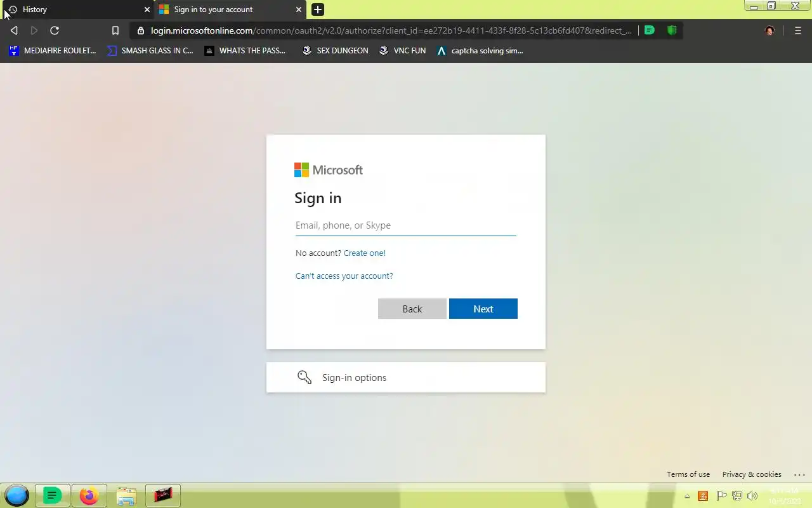
Task: Open the volume speaker tray icon
Action: 753,496
